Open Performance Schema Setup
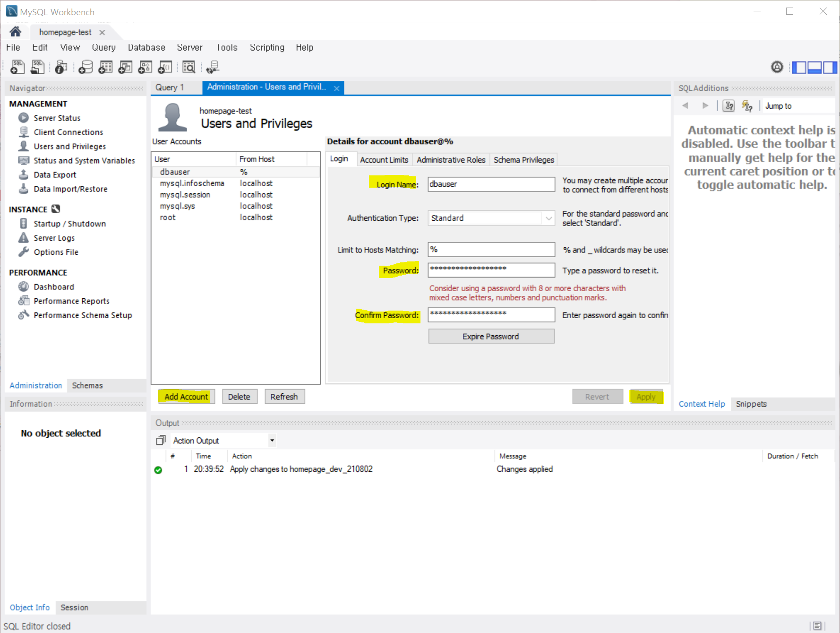The width and height of the screenshot is (840, 633). point(83,315)
